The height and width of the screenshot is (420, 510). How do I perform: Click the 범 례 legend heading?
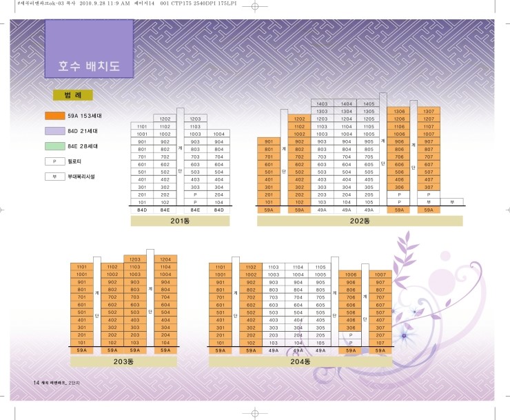tap(73, 95)
